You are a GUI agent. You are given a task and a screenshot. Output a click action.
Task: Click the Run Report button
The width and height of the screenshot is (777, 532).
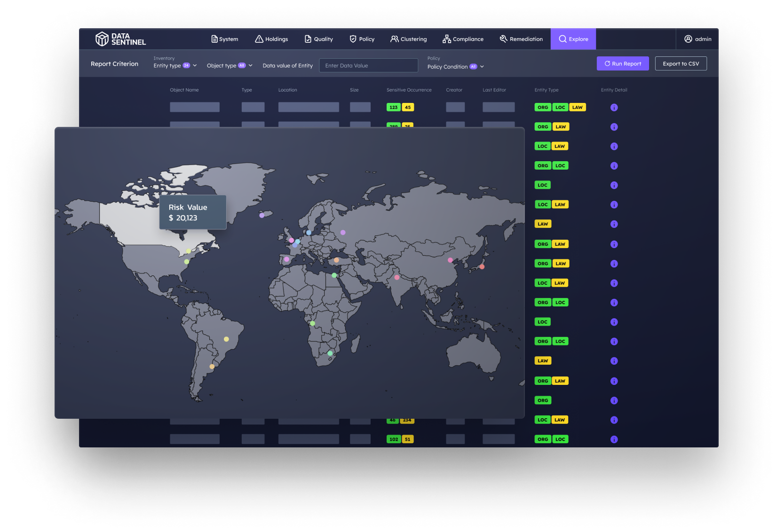coord(622,63)
